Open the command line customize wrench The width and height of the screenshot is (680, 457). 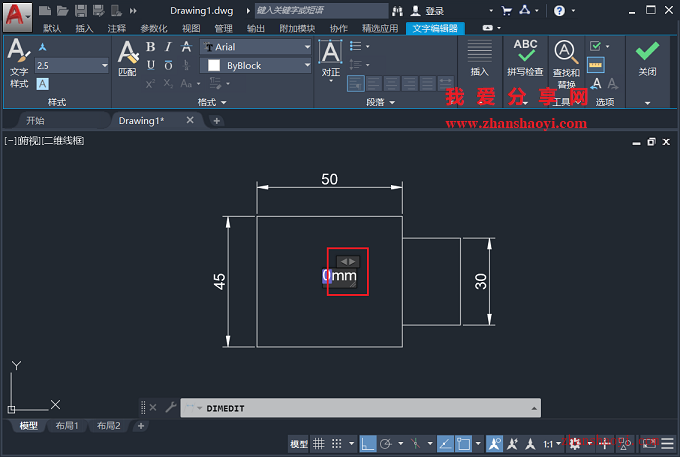(x=171, y=407)
